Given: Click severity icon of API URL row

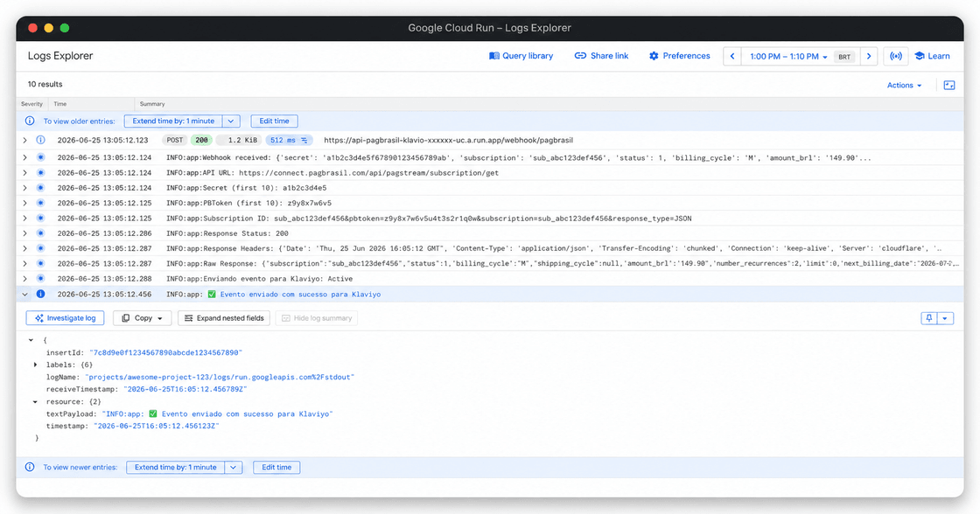Looking at the screenshot, I should tap(40, 173).
